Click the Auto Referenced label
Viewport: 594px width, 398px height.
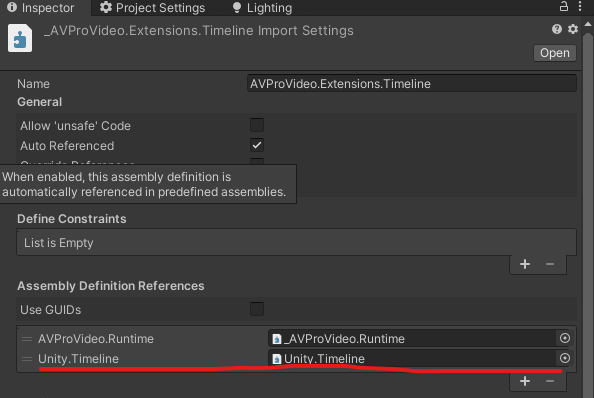(x=67, y=146)
